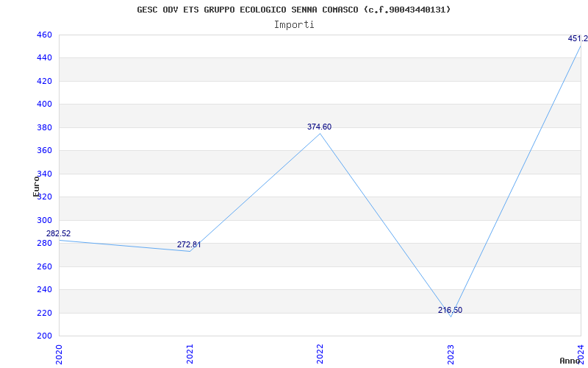Click the 'Anno' x-axis label

click(x=570, y=361)
